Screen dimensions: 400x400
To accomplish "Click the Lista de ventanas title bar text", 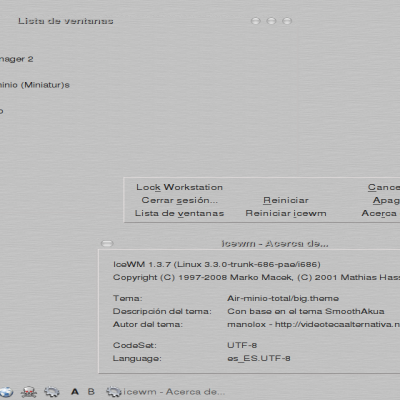I will click(66, 21).
